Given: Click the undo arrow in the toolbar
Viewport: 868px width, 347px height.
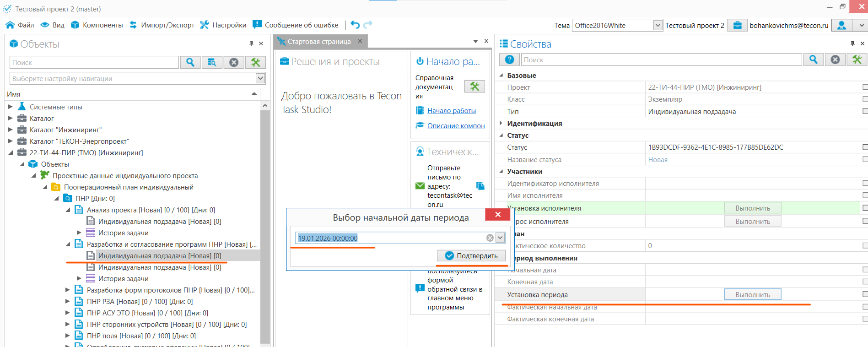Looking at the screenshot, I should 355,25.
